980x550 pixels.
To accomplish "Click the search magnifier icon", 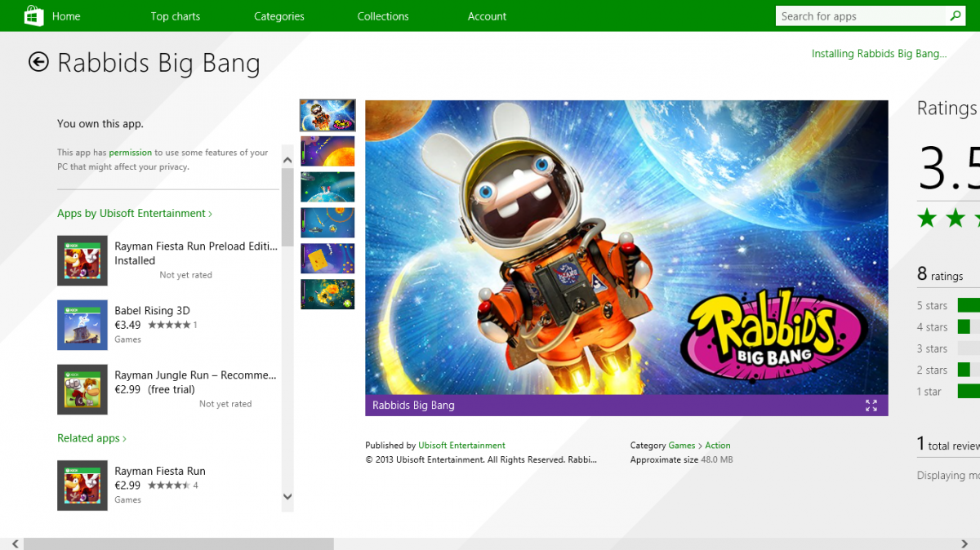I will 955,16.
